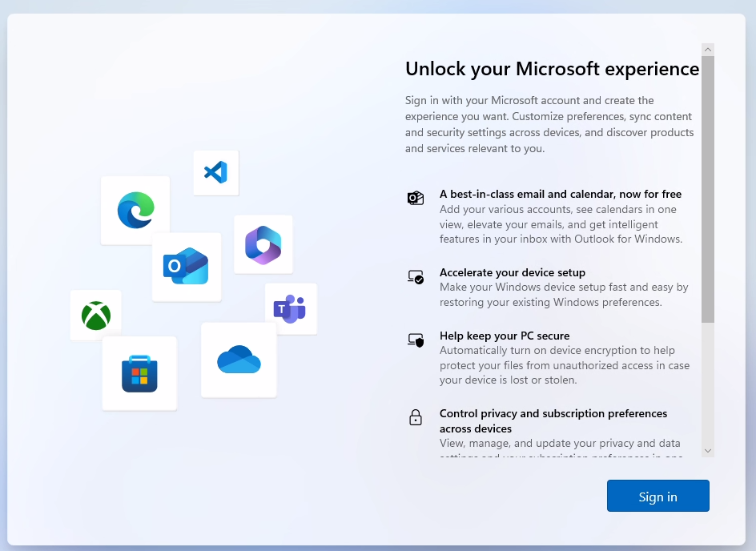
Task: Click the 'Unlock your Microsoft experience' heading
Action: click(x=552, y=69)
